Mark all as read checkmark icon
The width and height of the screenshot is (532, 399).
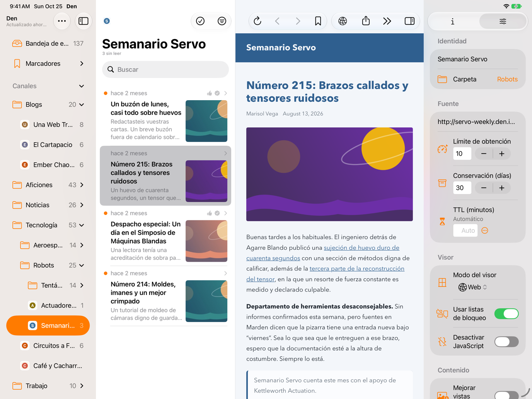(200, 21)
